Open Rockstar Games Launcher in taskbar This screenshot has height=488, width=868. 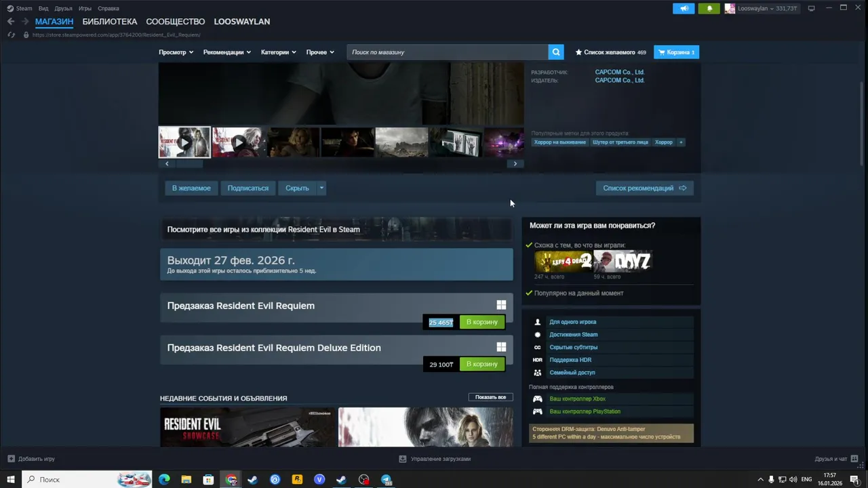click(297, 480)
